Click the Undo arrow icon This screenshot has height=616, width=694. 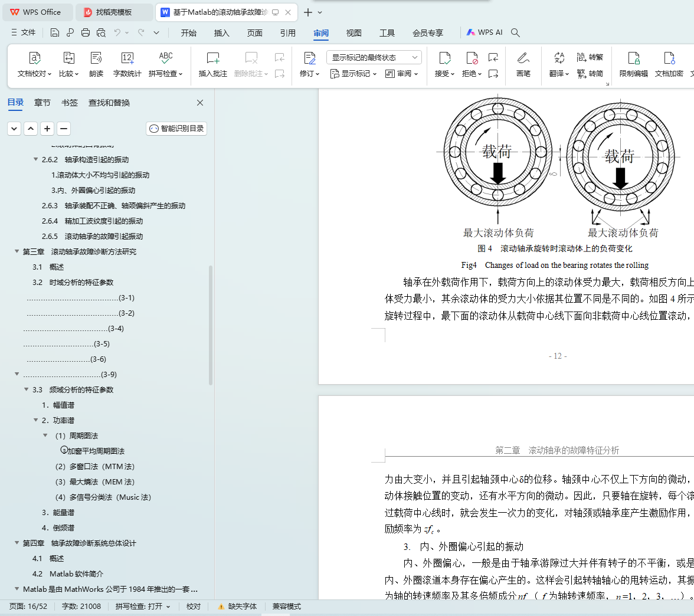117,32
